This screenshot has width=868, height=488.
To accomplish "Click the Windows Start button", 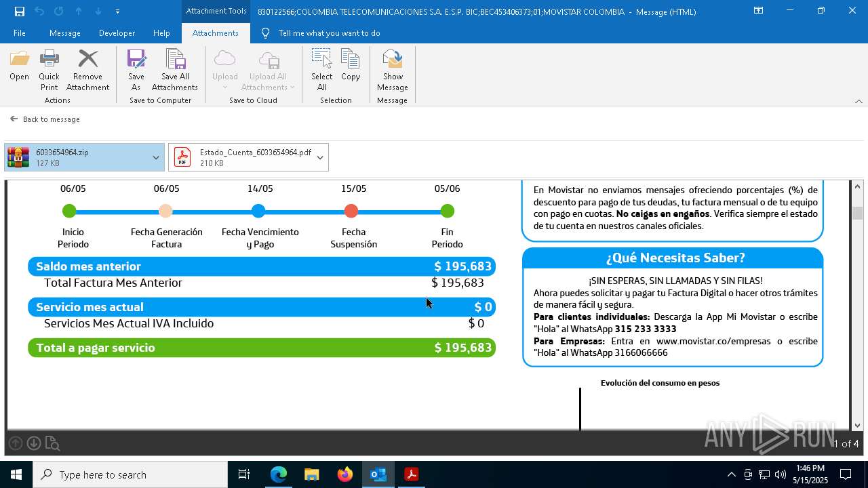I will pos(16,474).
